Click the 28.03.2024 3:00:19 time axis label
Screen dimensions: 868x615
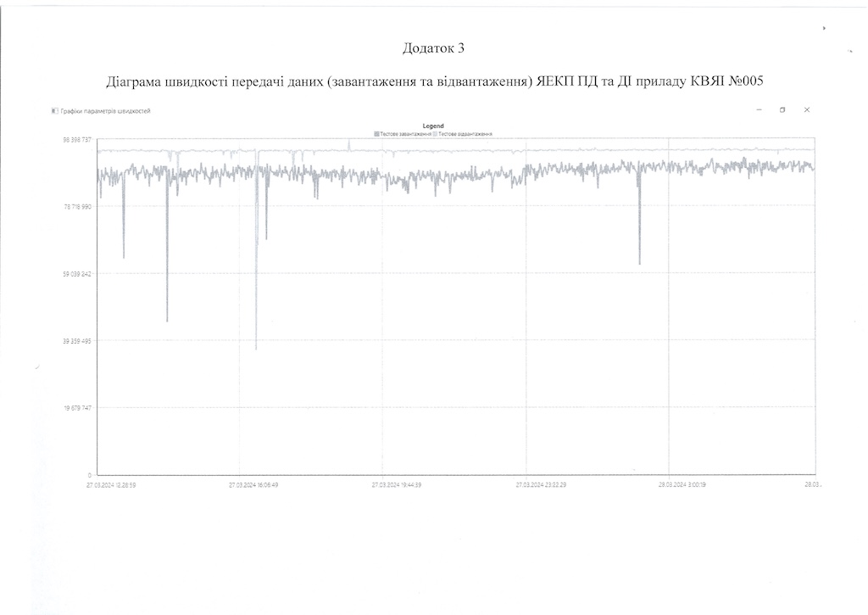tap(682, 485)
